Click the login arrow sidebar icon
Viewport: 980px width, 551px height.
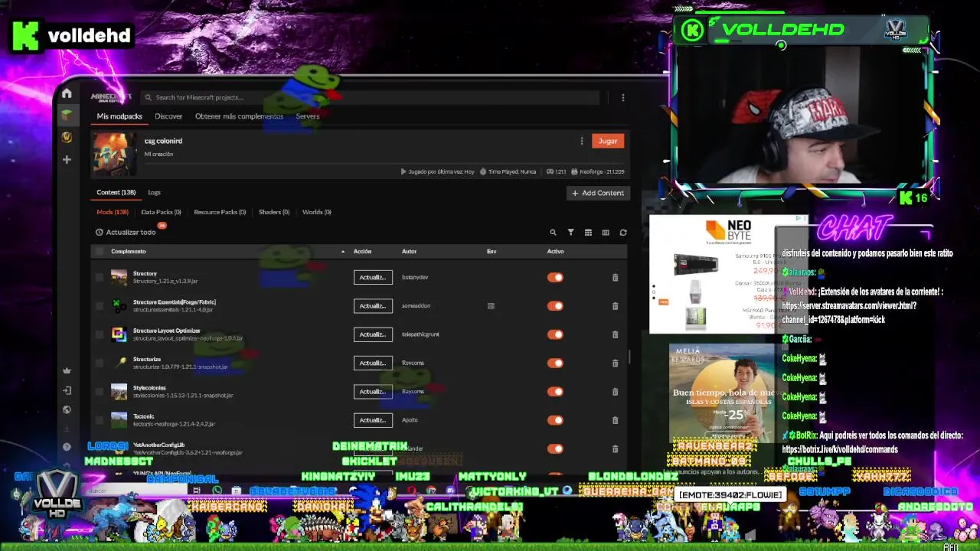[67, 390]
